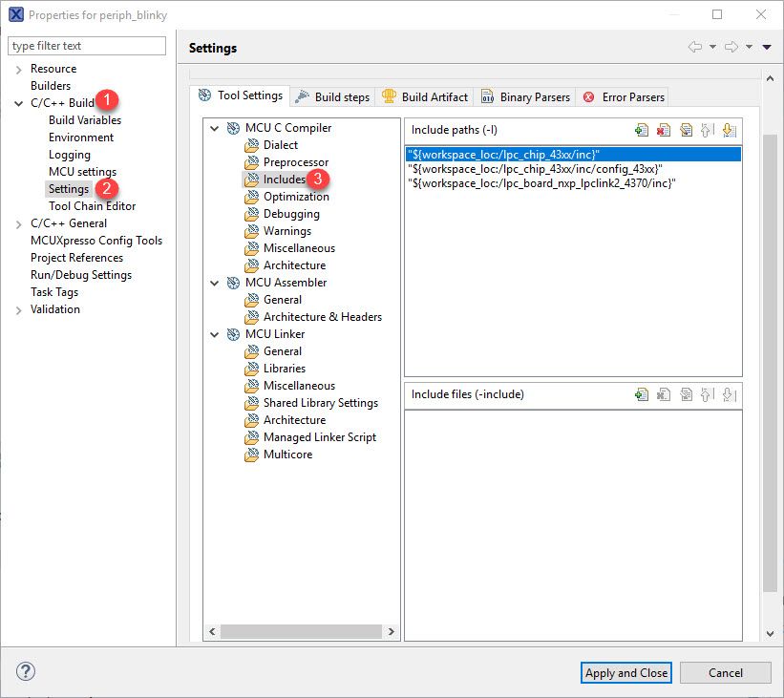Collapse the MCU Assembler group

click(215, 283)
